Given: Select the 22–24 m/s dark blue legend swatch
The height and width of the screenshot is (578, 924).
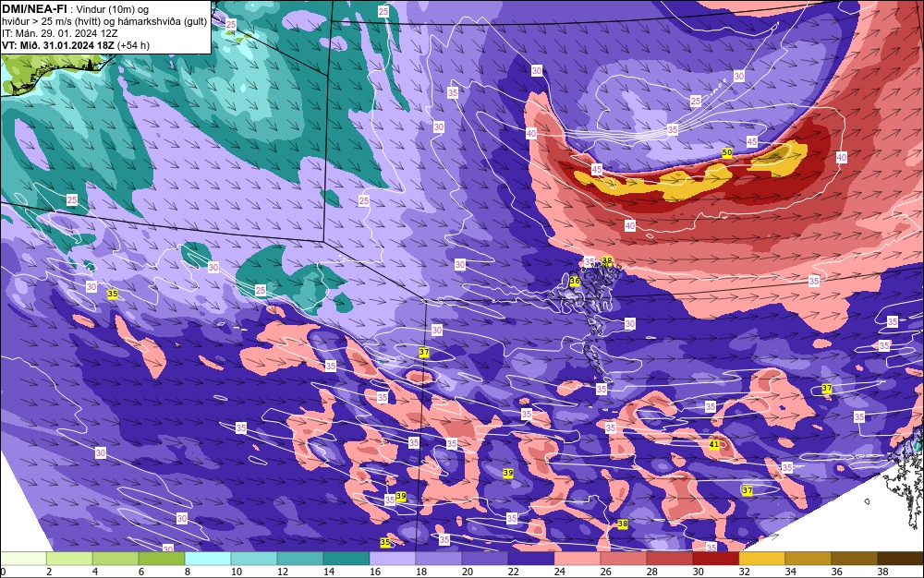Looking at the screenshot, I should tap(531, 559).
